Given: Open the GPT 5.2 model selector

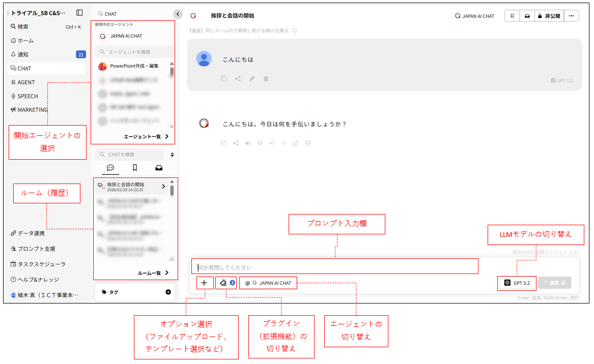Looking at the screenshot, I should (517, 283).
